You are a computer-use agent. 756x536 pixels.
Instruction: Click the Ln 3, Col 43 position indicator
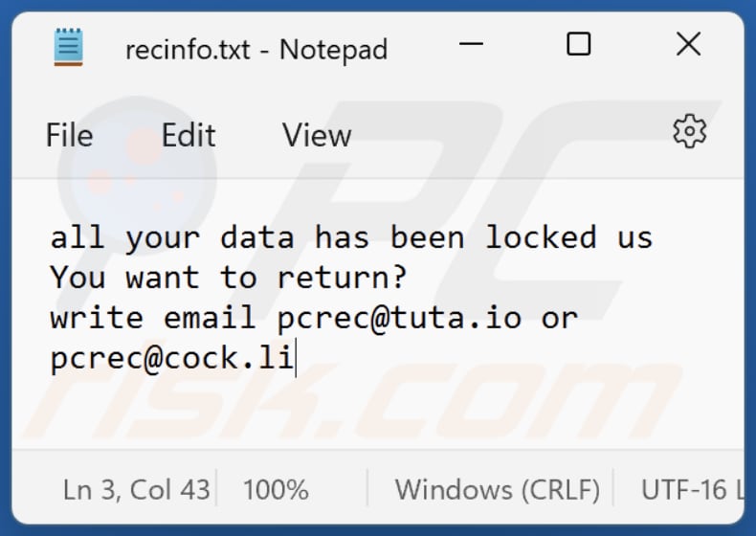[x=137, y=490]
